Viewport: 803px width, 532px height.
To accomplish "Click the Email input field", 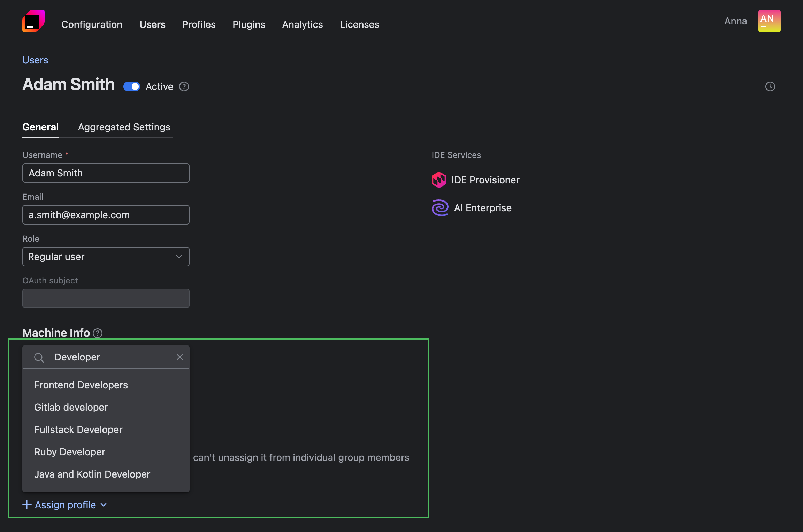I will 106,215.
